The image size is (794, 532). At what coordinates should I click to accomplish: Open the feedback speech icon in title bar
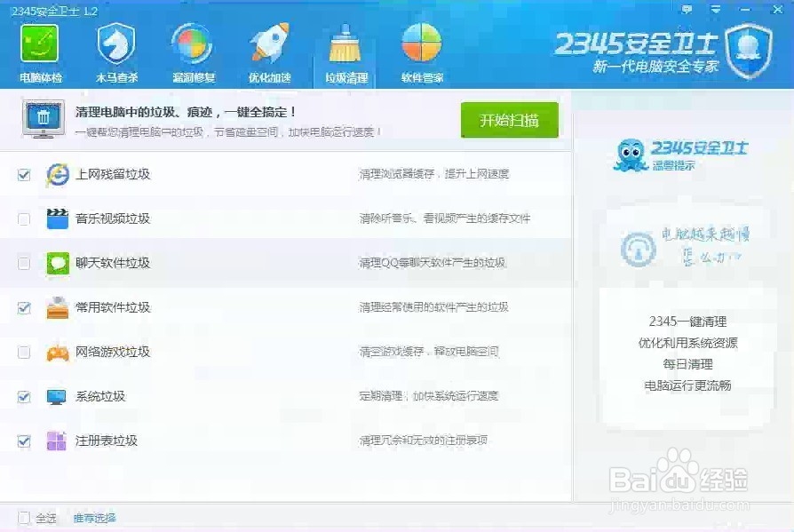click(687, 9)
